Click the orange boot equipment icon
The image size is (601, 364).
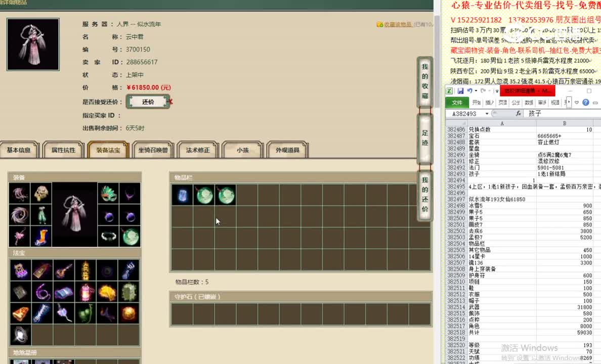coord(41,237)
